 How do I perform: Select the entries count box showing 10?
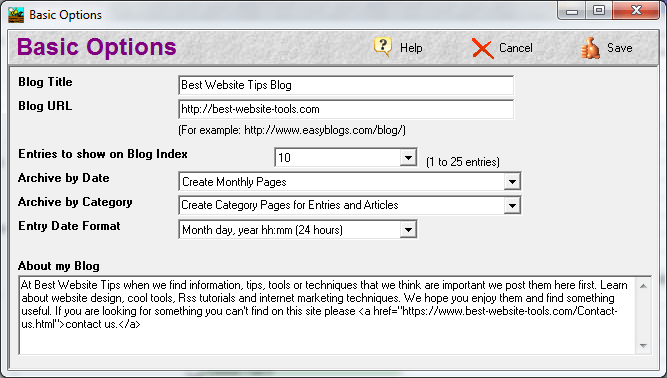(345, 158)
